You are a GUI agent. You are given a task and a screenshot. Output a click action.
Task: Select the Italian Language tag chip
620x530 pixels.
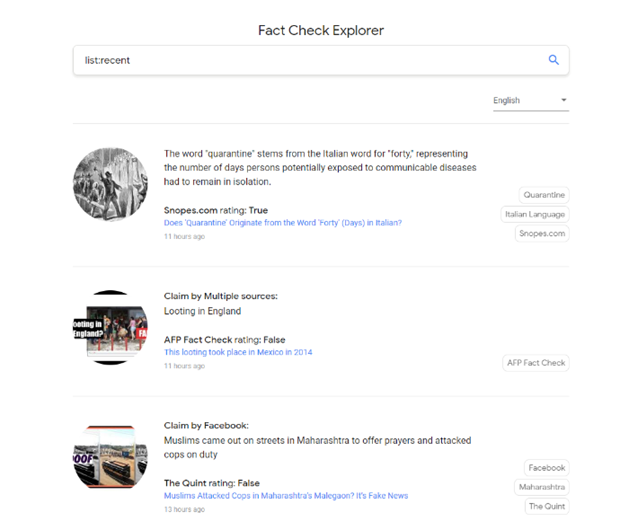(535, 214)
